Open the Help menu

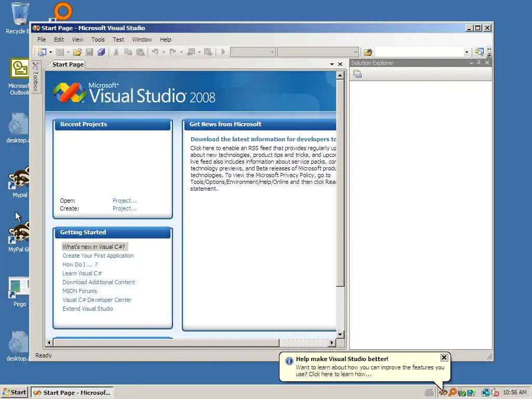[166, 39]
